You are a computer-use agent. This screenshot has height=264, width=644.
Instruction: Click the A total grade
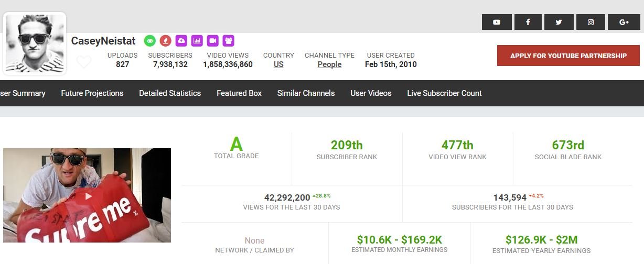(x=237, y=144)
